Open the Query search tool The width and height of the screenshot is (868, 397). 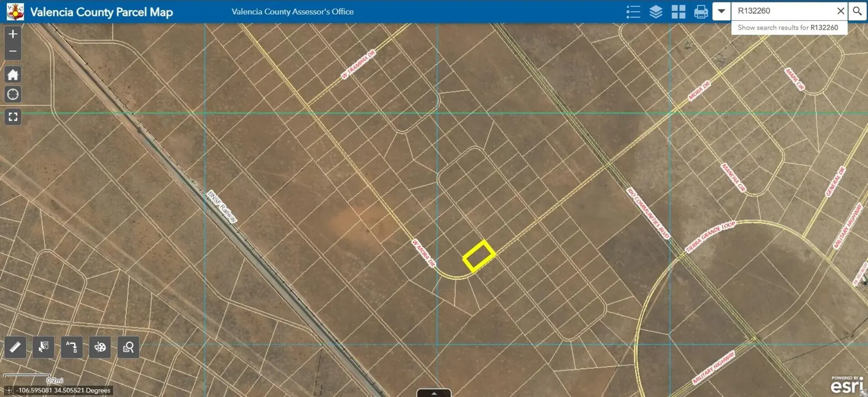tap(128, 347)
